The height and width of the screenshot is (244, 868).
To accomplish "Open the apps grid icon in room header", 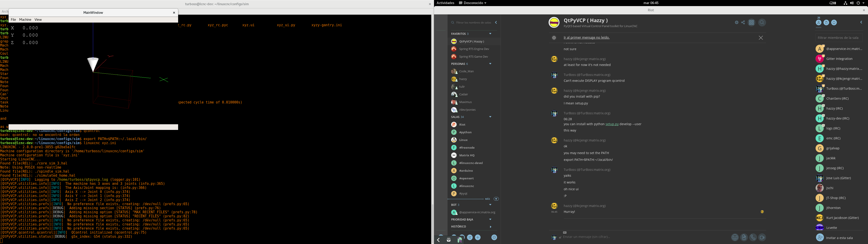I will [751, 23].
